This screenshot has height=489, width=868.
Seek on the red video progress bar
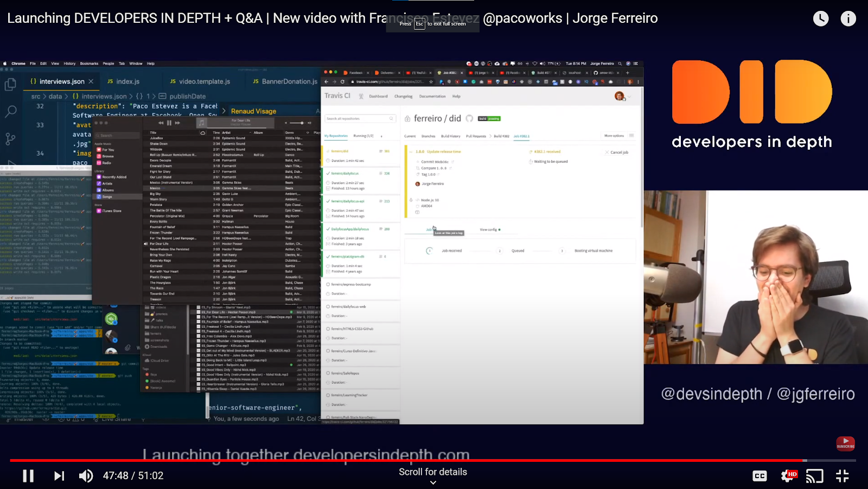tap(433, 460)
